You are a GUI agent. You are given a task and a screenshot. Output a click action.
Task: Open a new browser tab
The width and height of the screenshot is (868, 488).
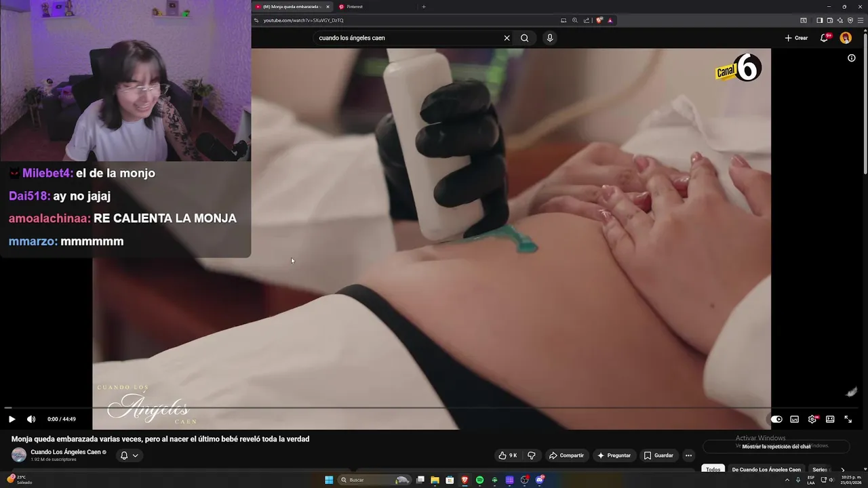pyautogui.click(x=424, y=7)
